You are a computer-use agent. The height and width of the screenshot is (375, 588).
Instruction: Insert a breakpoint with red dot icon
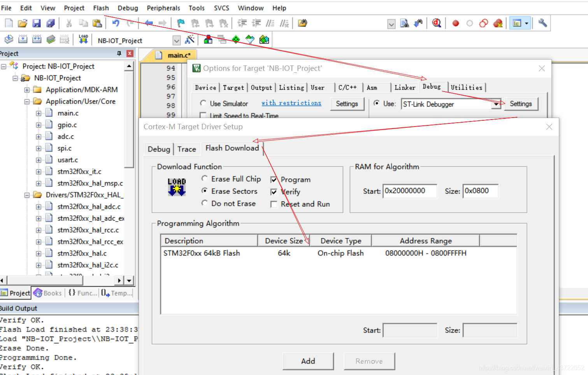pyautogui.click(x=455, y=23)
